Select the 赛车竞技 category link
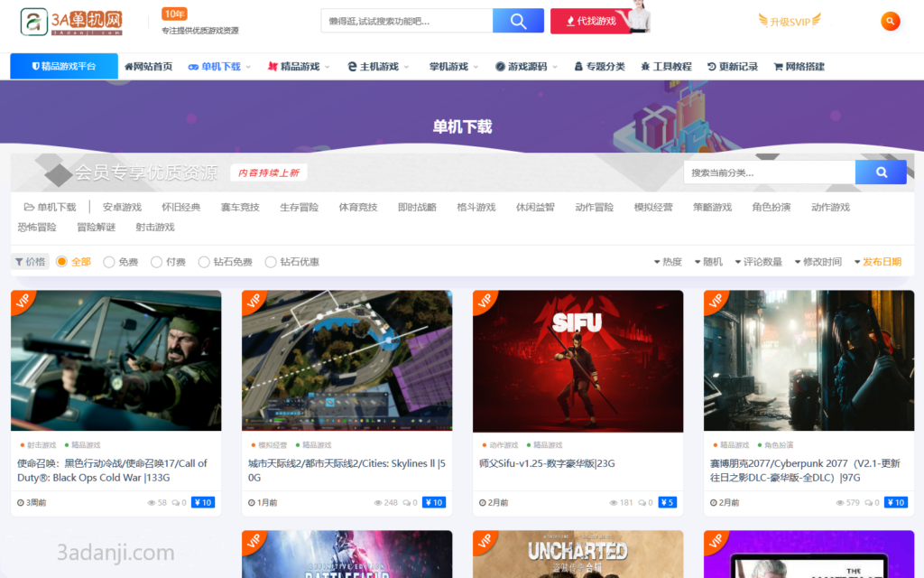 coord(240,207)
